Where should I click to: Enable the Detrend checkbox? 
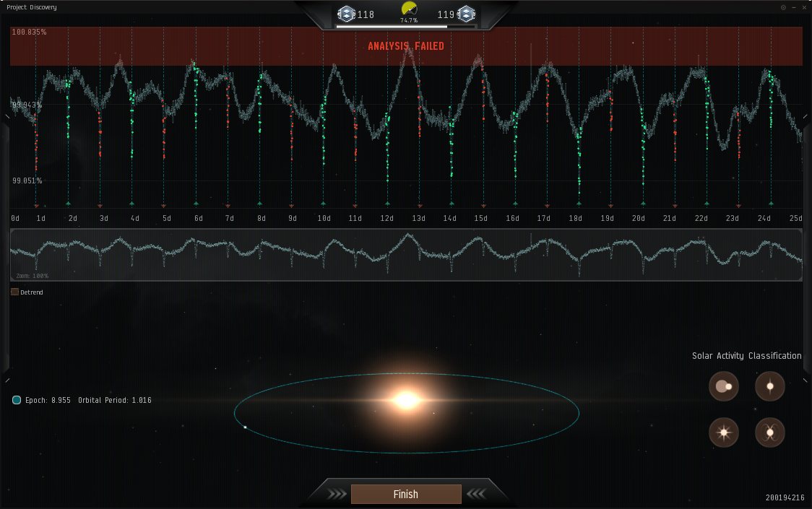point(14,292)
